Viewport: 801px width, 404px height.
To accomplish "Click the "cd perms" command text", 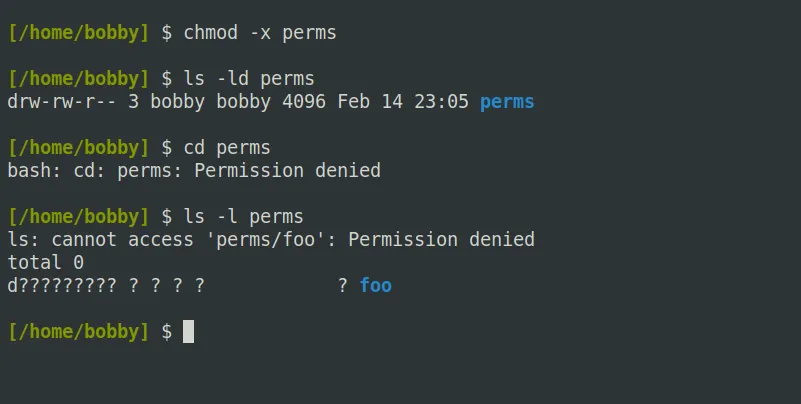I will point(227,148).
